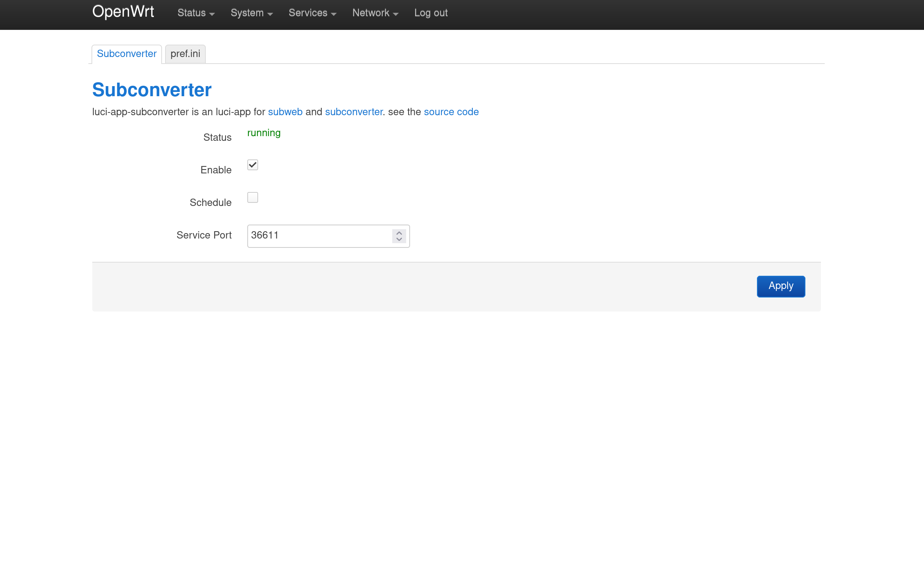
Task: Click the Enable field label
Action: point(216,170)
